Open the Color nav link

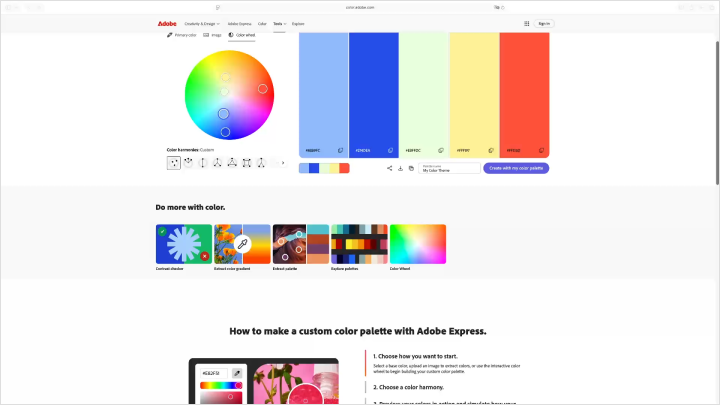point(262,24)
